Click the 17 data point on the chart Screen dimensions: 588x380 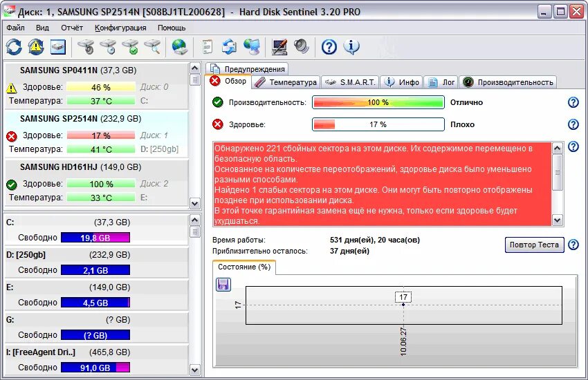(x=403, y=305)
